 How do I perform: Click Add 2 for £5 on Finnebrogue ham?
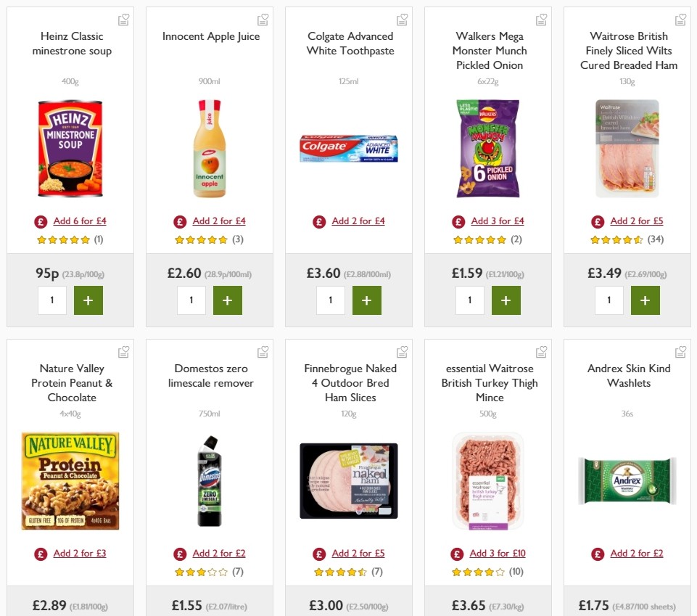click(358, 553)
